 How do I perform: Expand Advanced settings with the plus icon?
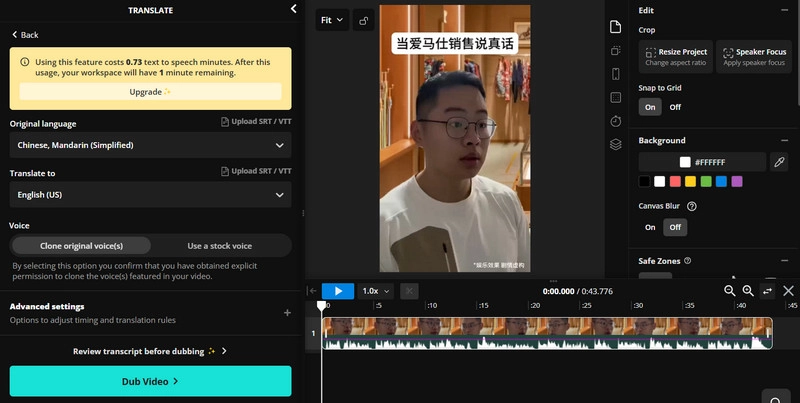[287, 312]
